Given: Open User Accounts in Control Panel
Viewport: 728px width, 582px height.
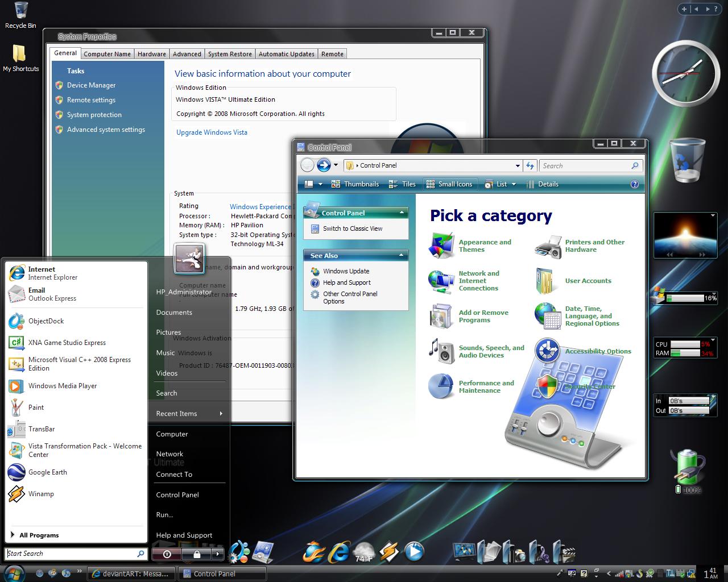Looking at the screenshot, I should tap(588, 281).
